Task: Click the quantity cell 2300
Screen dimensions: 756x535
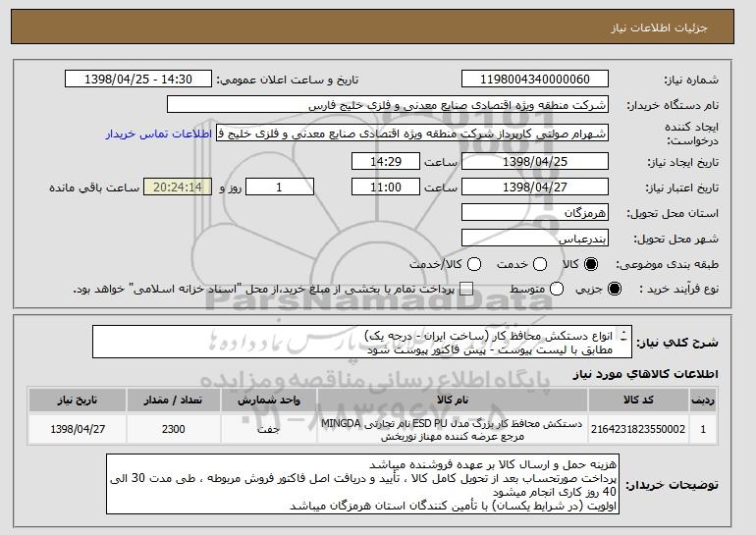Action: [x=174, y=429]
